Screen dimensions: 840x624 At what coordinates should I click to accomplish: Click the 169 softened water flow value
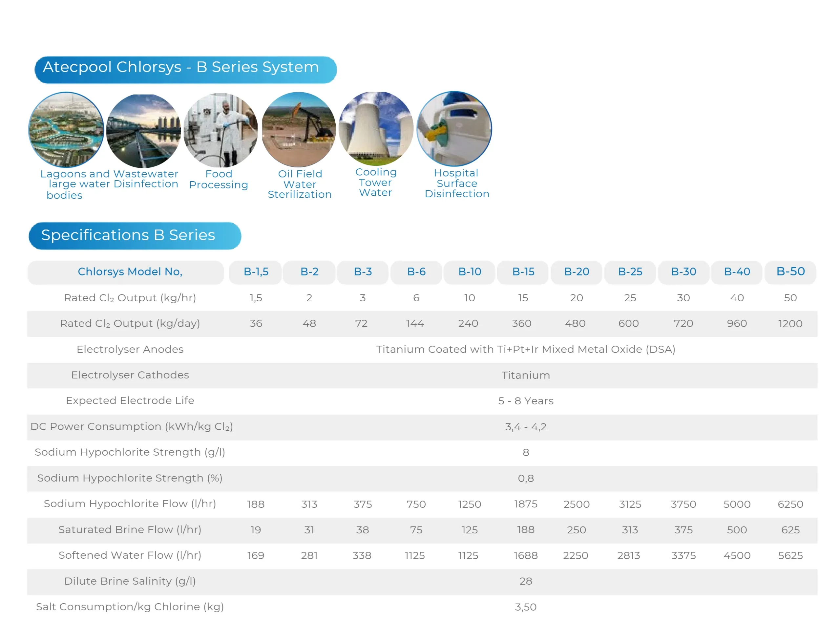tap(256, 556)
